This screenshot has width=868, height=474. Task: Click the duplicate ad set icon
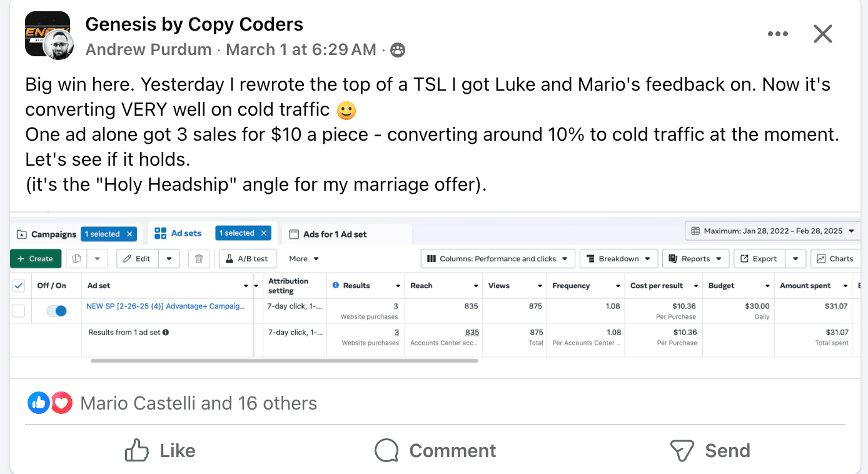click(77, 259)
